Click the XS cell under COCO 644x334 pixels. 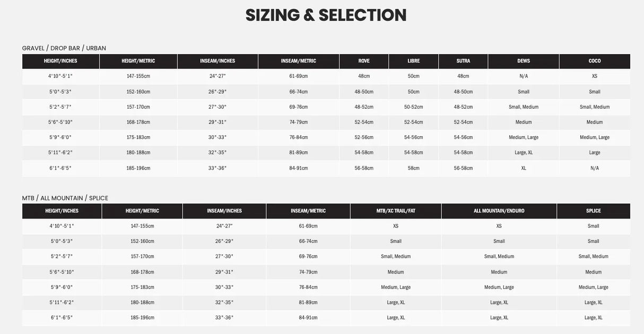pyautogui.click(x=595, y=76)
